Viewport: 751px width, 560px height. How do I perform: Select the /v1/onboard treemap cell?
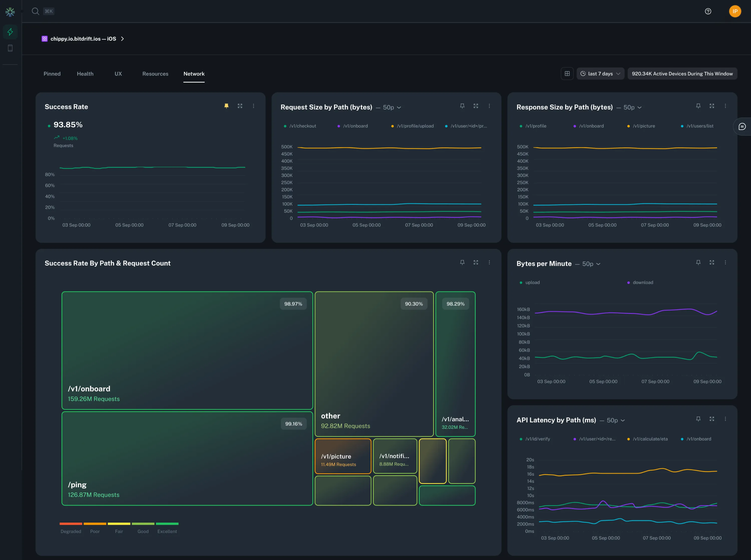[187, 349]
